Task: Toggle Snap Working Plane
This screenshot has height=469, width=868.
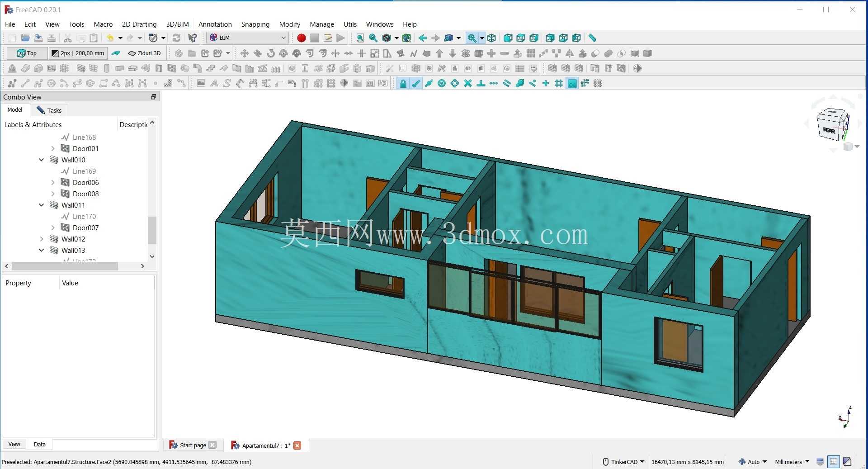Action: 572,83
